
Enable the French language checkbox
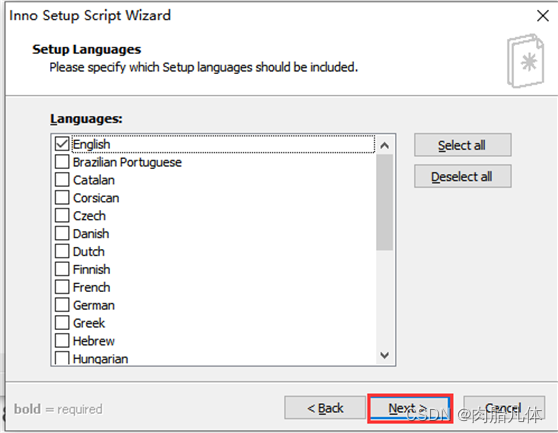[62, 287]
